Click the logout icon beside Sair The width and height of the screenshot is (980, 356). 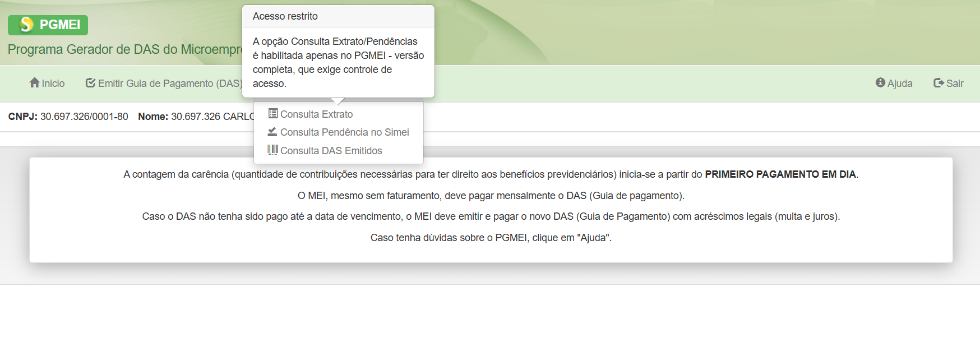point(939,83)
